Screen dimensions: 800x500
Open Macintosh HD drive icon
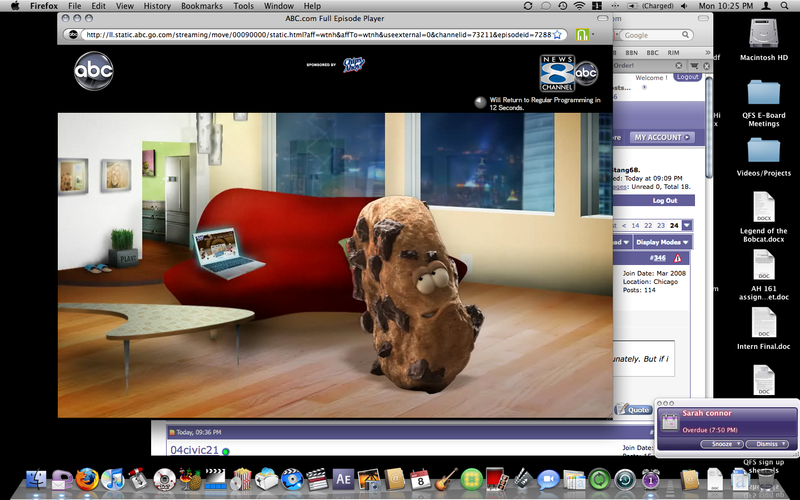tap(764, 34)
